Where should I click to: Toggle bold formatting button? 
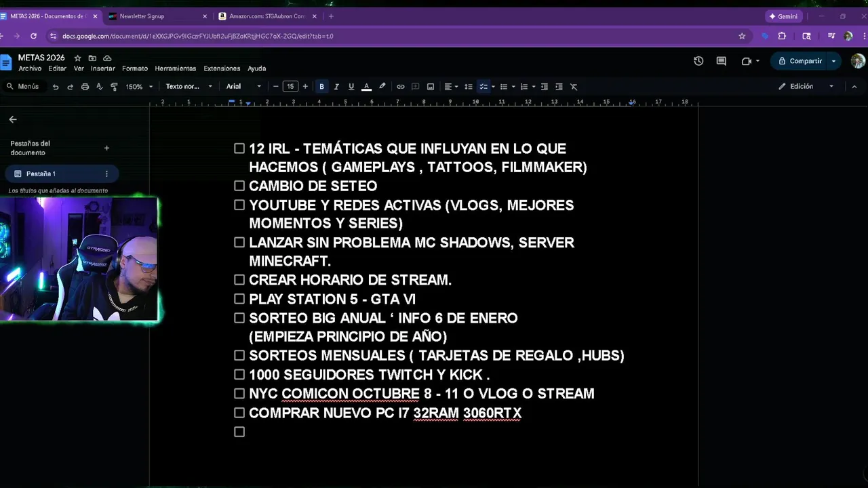coord(321,87)
